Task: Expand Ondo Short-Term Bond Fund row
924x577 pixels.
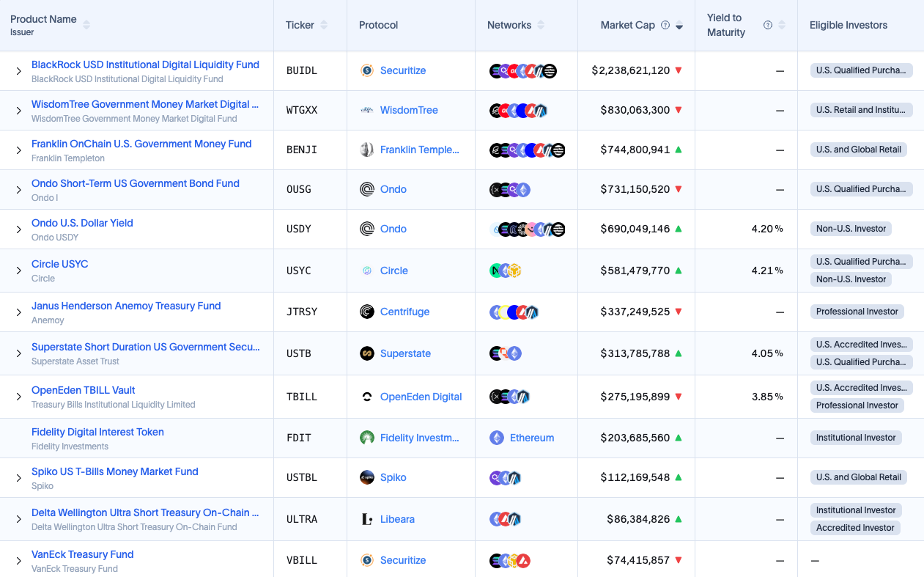Action: [19, 190]
